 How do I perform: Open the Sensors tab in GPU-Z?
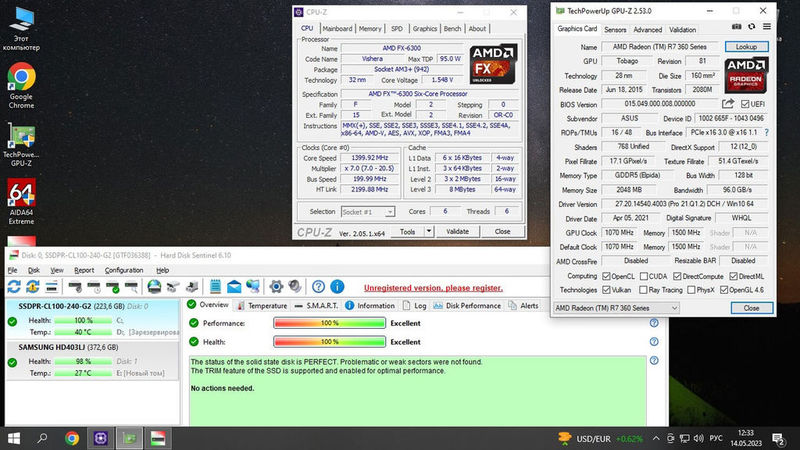(615, 30)
